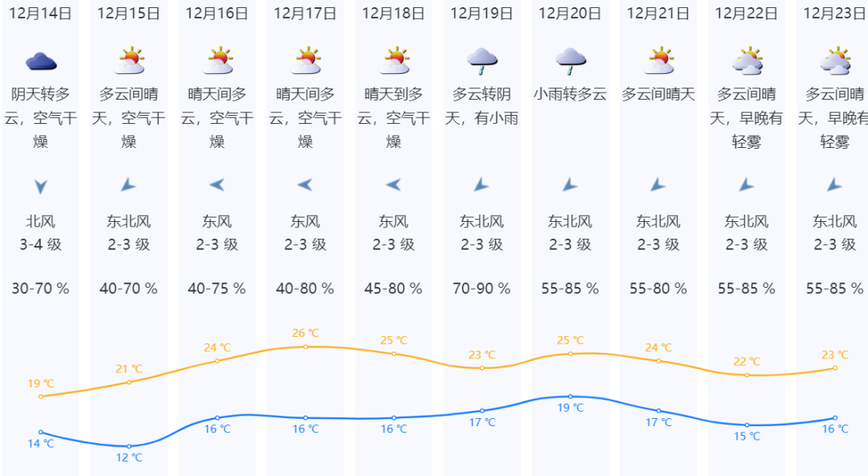
Task: Click the light rain icon for 12月19日
Action: 482,59
